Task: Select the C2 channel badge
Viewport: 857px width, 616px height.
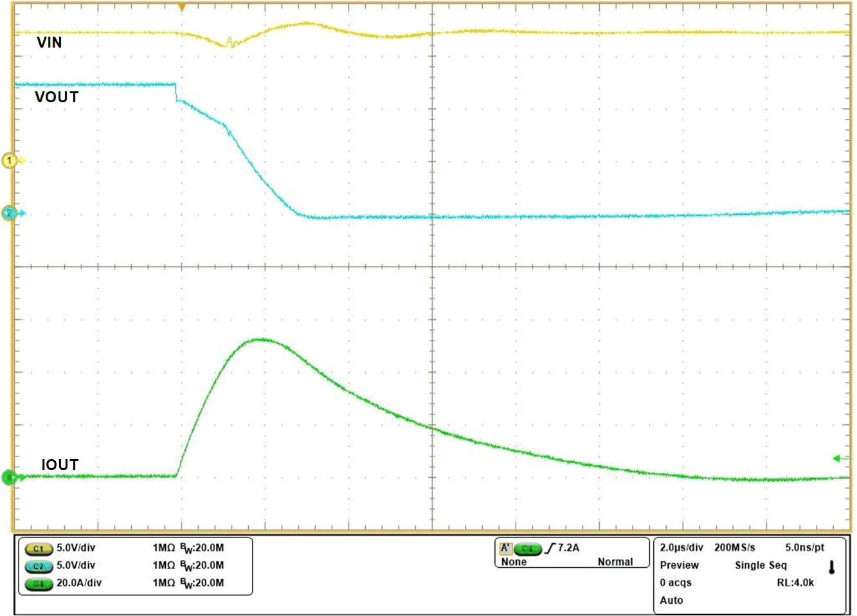Action: [39, 566]
